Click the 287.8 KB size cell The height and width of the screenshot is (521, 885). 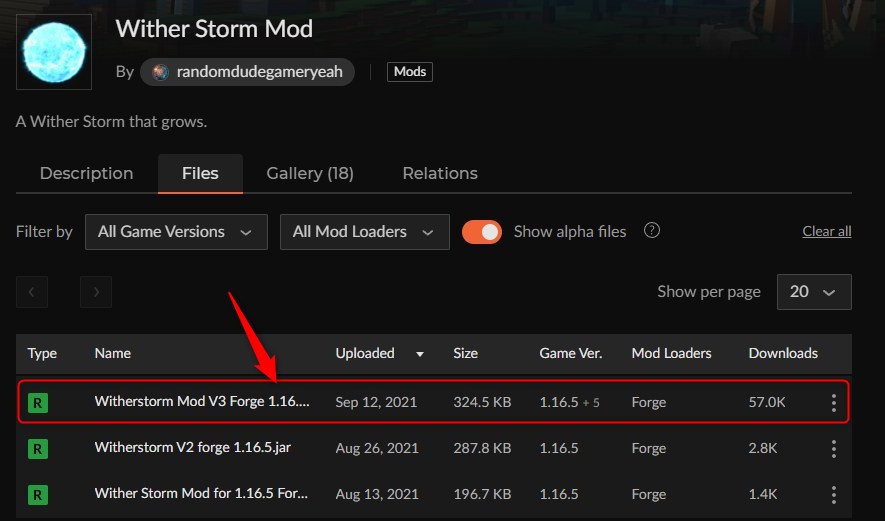pos(482,448)
